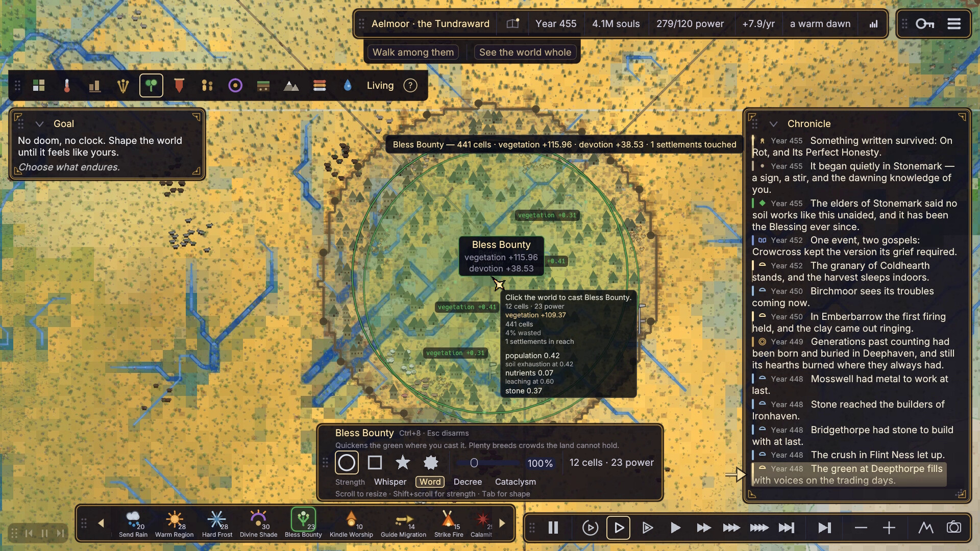Choose the circle brush shape
This screenshot has width=980, height=551.
click(347, 463)
